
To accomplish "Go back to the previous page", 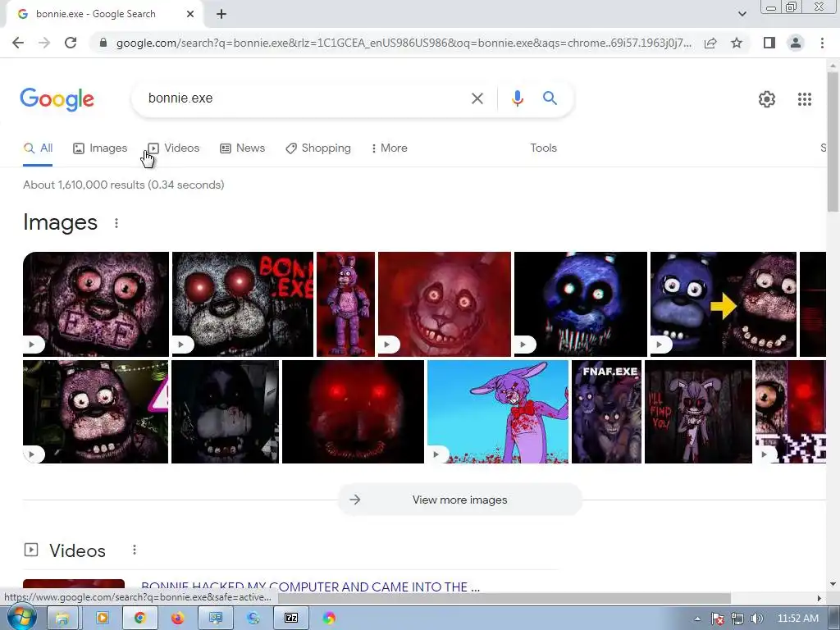I will tap(18, 43).
